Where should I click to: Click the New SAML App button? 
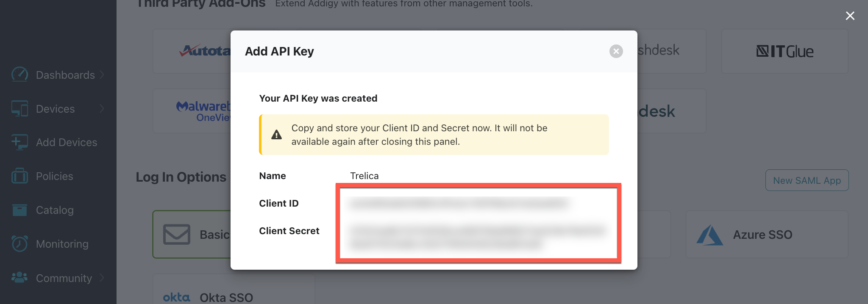click(807, 180)
